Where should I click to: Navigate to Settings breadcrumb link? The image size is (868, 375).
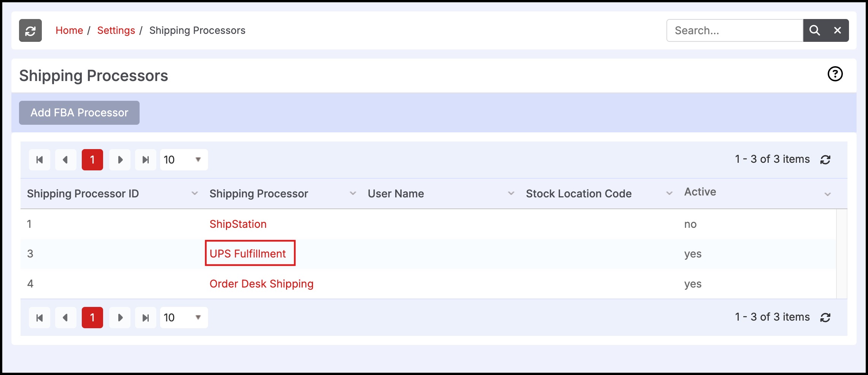(x=116, y=30)
